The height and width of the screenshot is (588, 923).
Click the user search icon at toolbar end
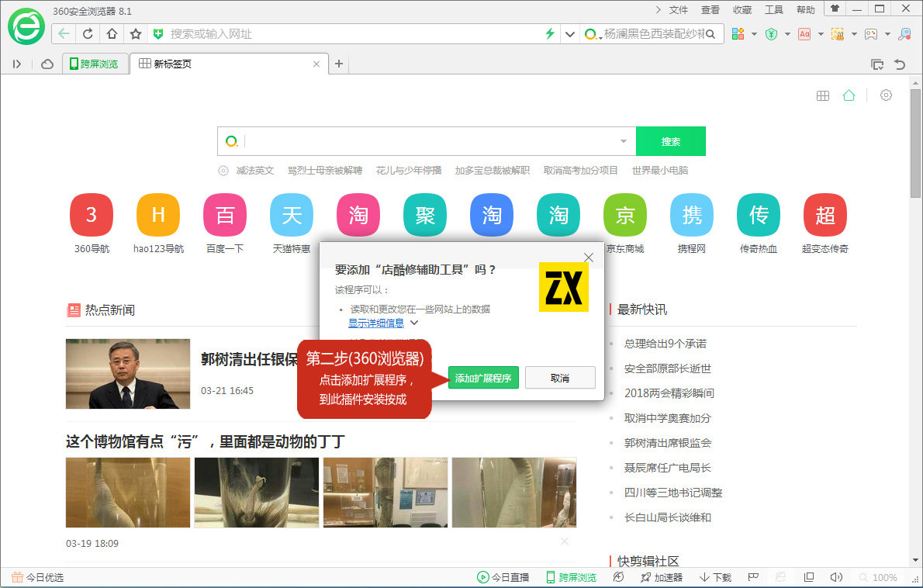(904, 33)
